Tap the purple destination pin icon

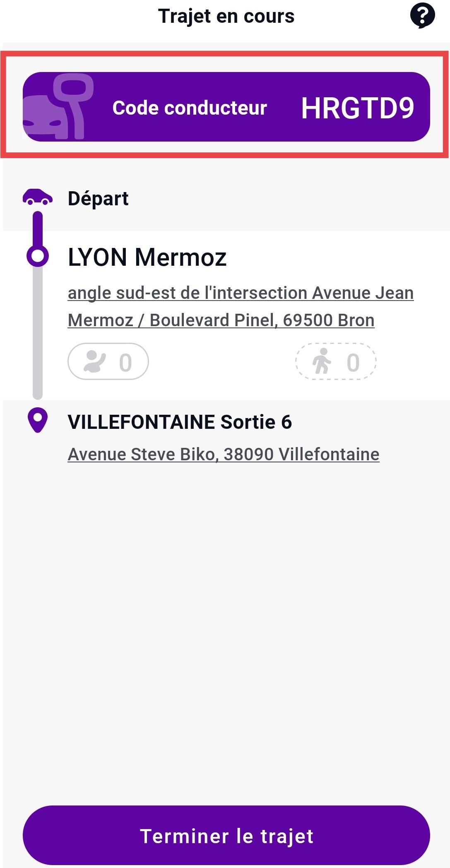click(x=38, y=420)
